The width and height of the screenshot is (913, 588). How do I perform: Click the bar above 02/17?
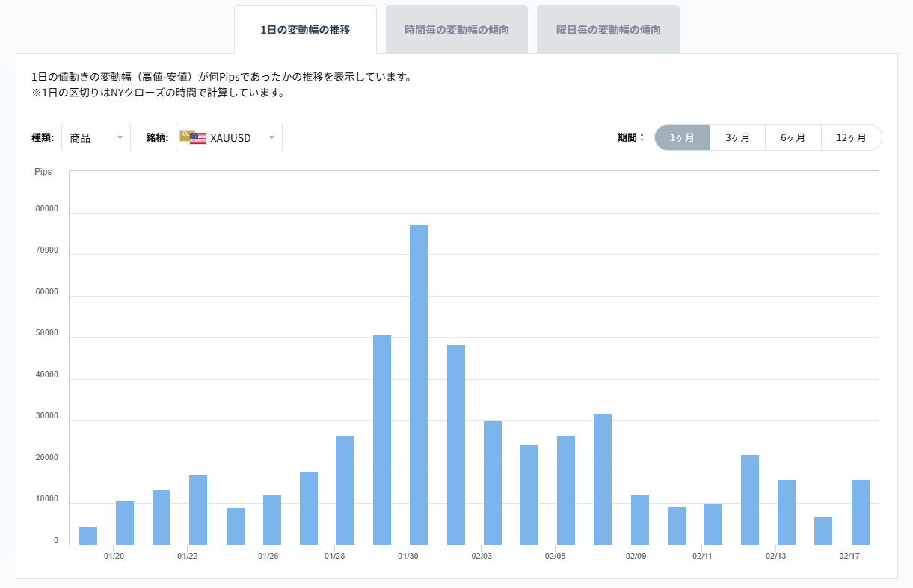click(861, 508)
